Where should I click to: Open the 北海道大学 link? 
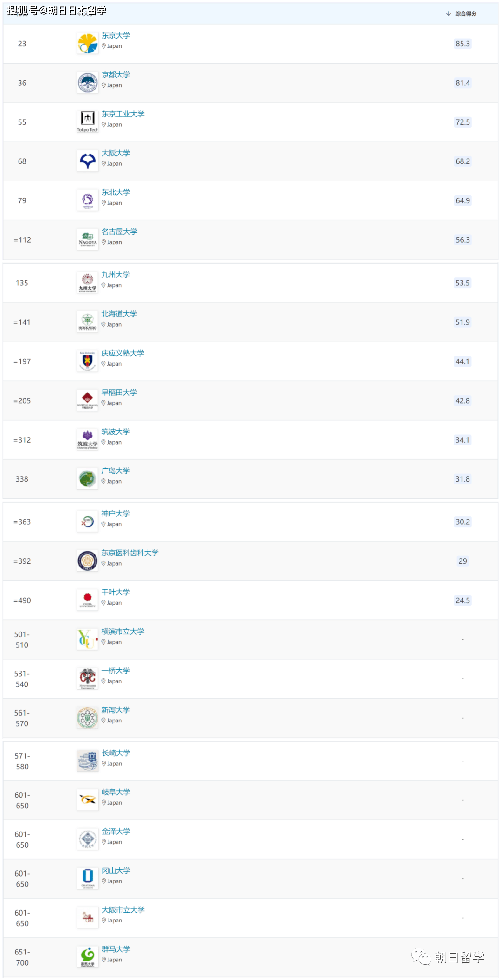pyautogui.click(x=119, y=314)
